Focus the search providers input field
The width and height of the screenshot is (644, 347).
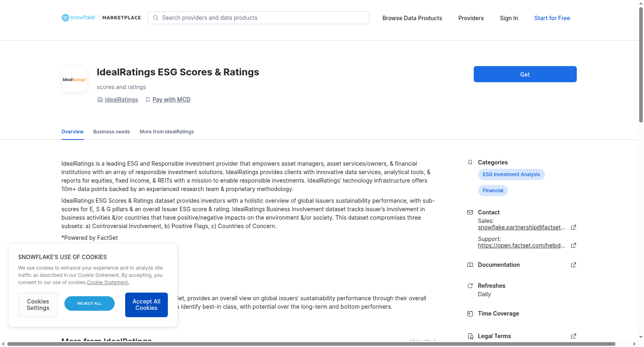click(258, 18)
